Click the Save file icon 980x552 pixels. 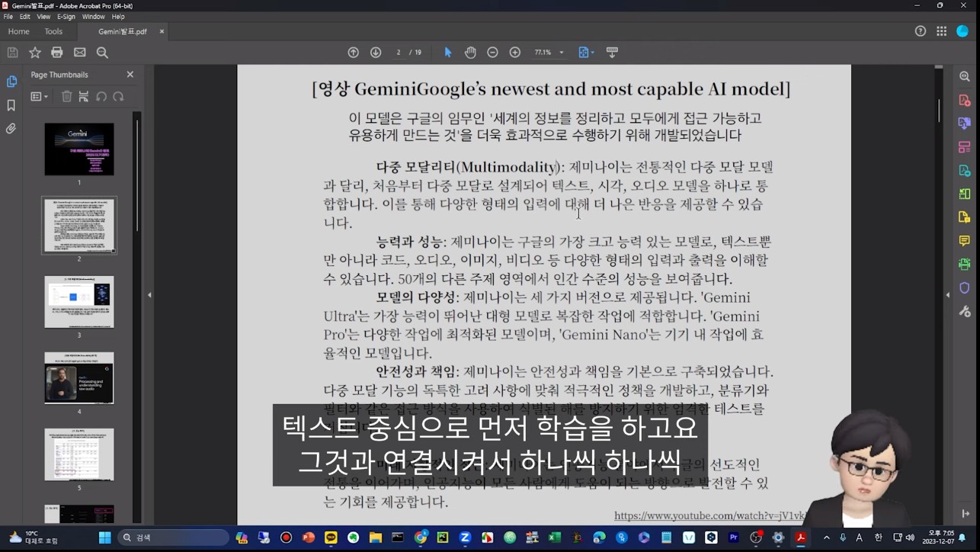(x=12, y=53)
